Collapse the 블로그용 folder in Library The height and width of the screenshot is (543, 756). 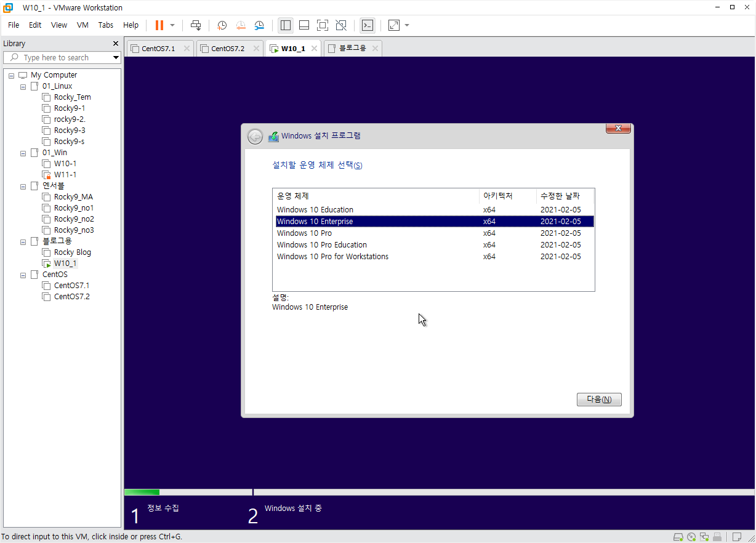point(23,241)
